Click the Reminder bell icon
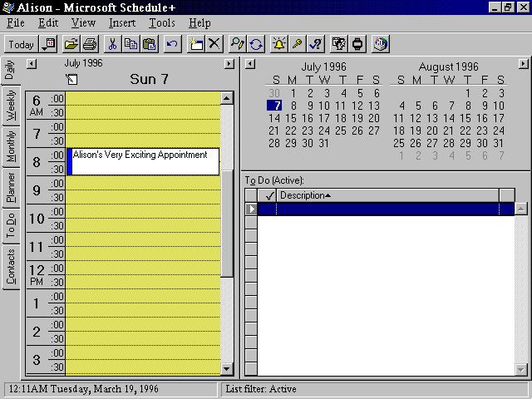 pos(279,44)
